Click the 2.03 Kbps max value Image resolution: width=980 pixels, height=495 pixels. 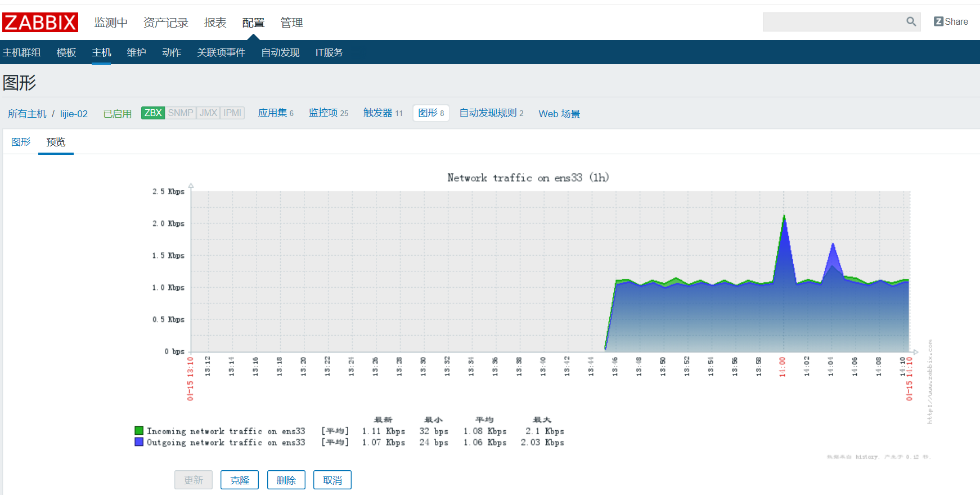pos(542,443)
